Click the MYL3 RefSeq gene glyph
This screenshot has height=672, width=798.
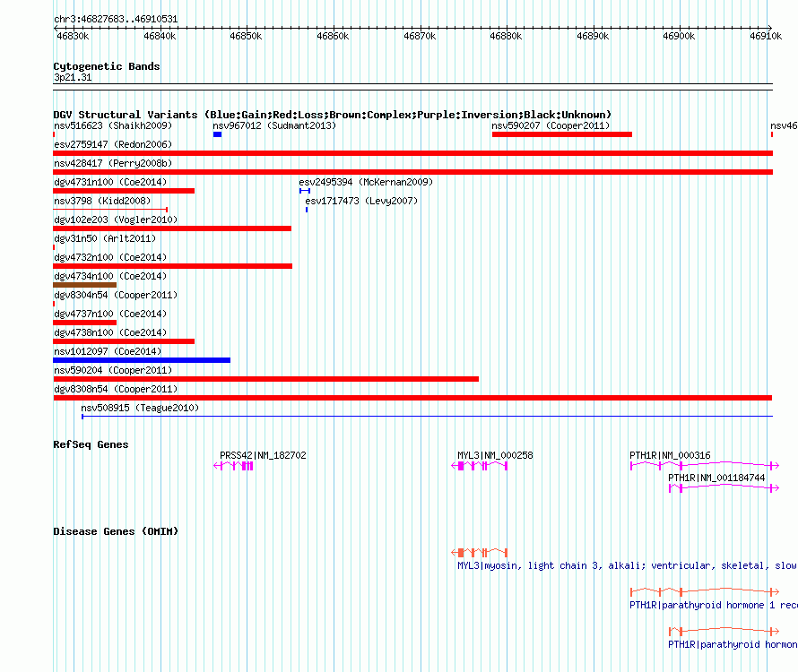[480, 466]
